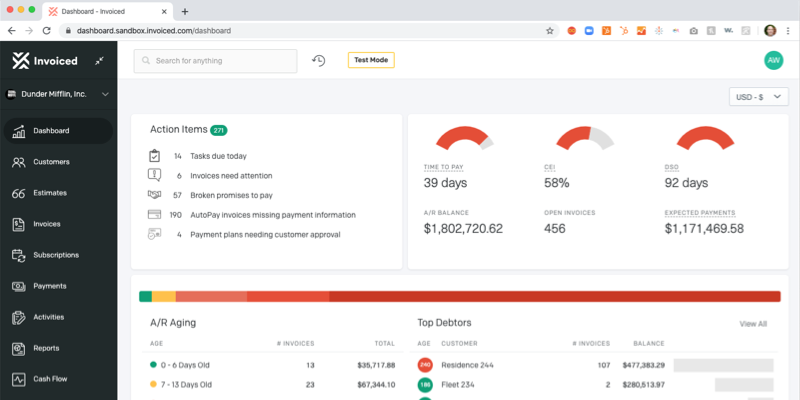
Task: Close the Dashboard - Invoiced tab
Action: coord(164,11)
